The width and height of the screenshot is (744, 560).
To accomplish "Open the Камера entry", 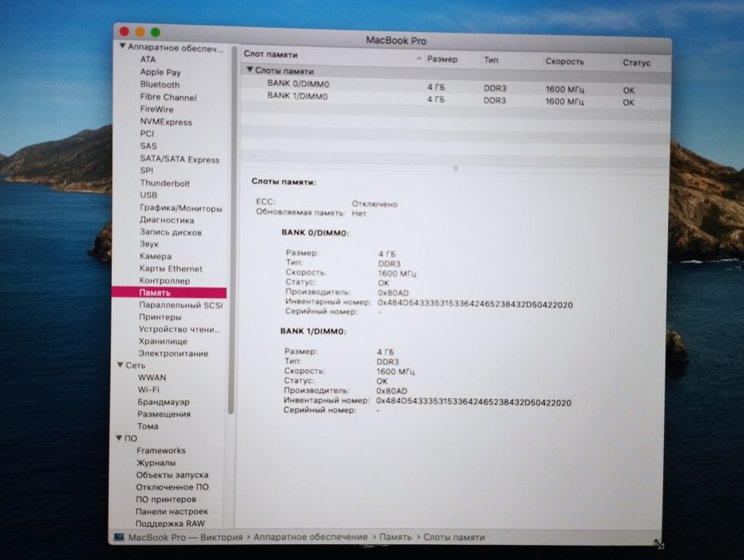I will (155, 256).
